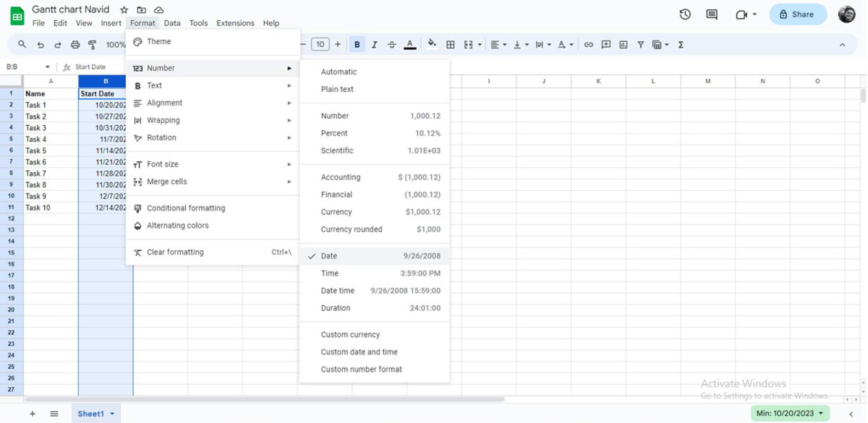Expand the merge cells dropdown arrow
868x423 pixels.
pyautogui.click(x=480, y=45)
